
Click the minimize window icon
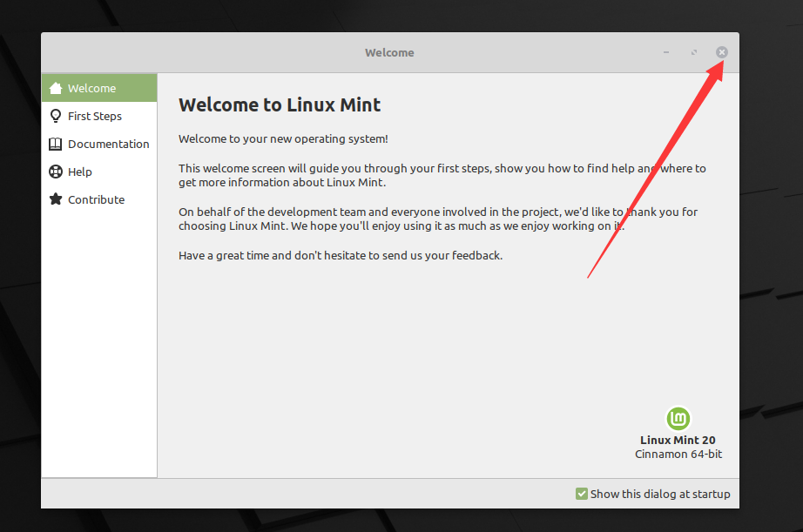pos(665,52)
